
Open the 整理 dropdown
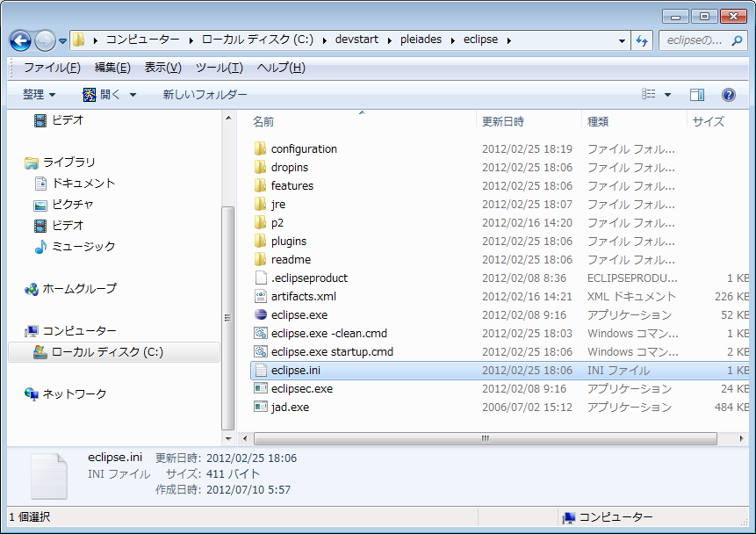(39, 95)
